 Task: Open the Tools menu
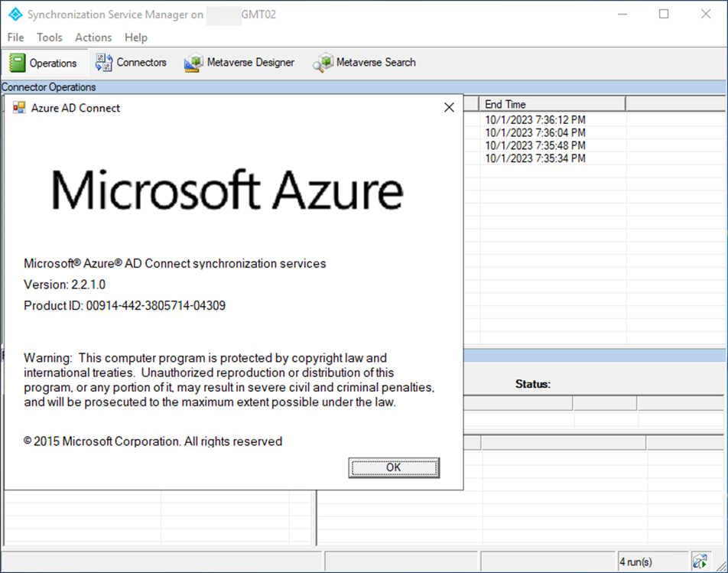50,37
